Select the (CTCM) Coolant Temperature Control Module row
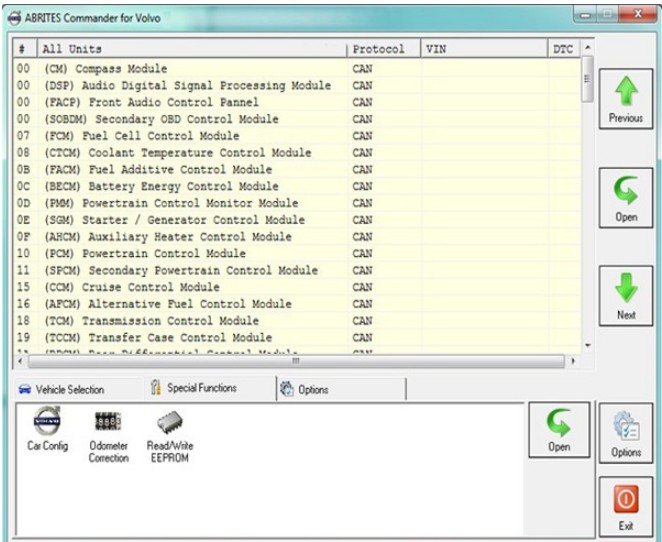Viewport: 662px width, 542px height. click(x=297, y=152)
